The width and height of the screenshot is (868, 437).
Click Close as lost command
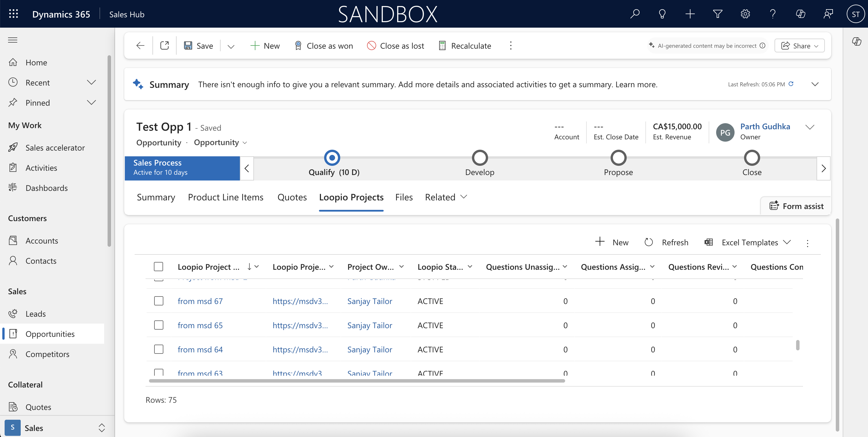pyautogui.click(x=395, y=45)
